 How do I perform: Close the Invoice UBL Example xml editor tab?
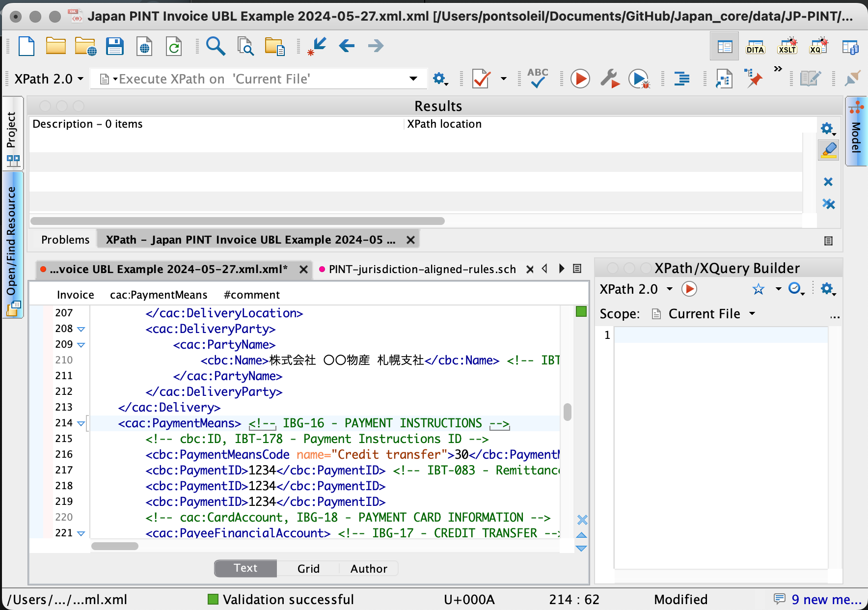tap(303, 269)
